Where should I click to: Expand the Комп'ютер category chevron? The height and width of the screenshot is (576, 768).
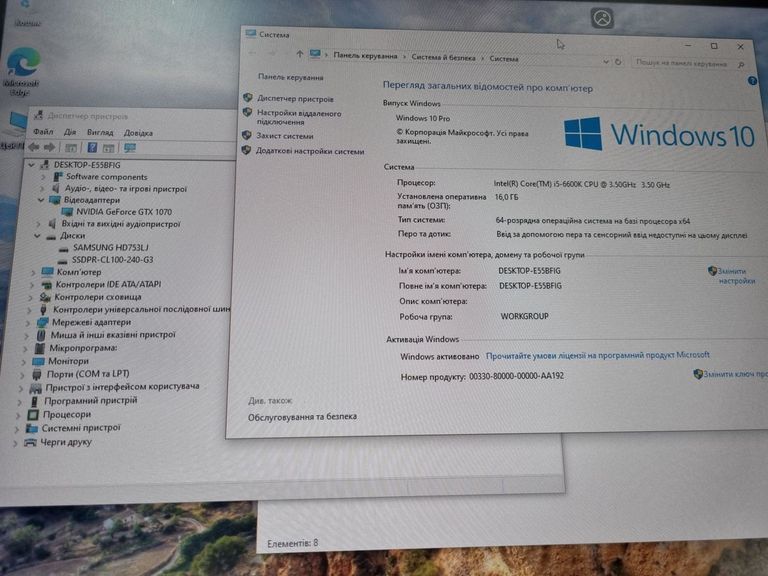click(x=33, y=272)
